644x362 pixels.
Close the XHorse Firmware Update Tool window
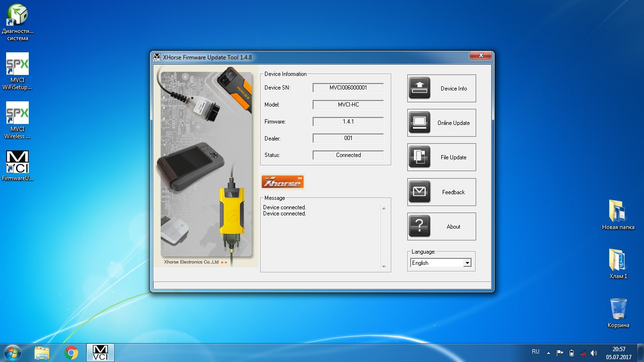tap(481, 56)
